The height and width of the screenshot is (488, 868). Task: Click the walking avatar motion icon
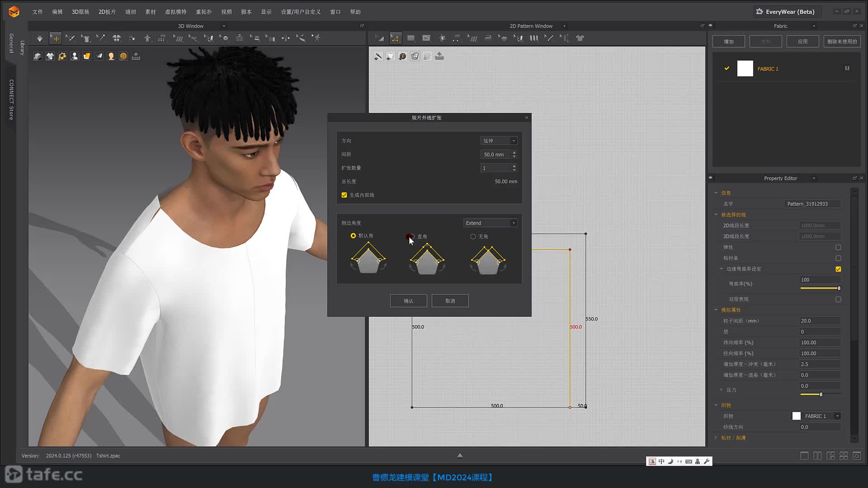316,38
